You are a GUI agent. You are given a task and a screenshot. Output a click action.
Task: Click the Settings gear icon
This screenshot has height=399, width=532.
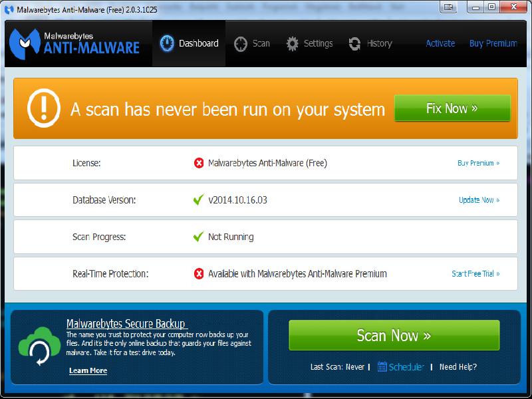point(292,44)
